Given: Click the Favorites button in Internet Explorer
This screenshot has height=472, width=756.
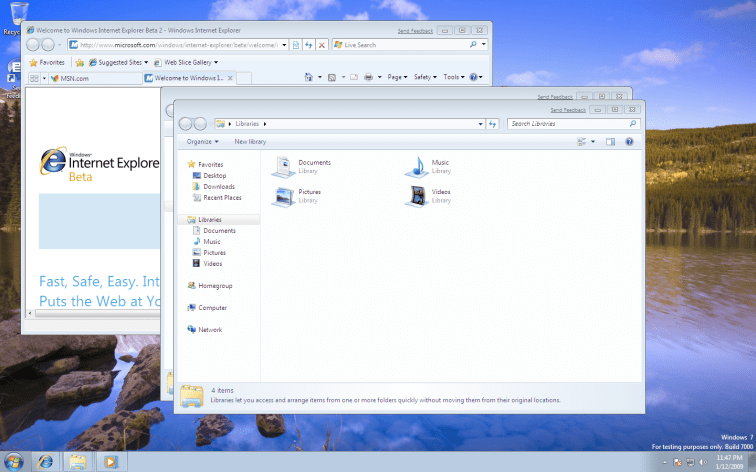Looking at the screenshot, I should click(47, 63).
